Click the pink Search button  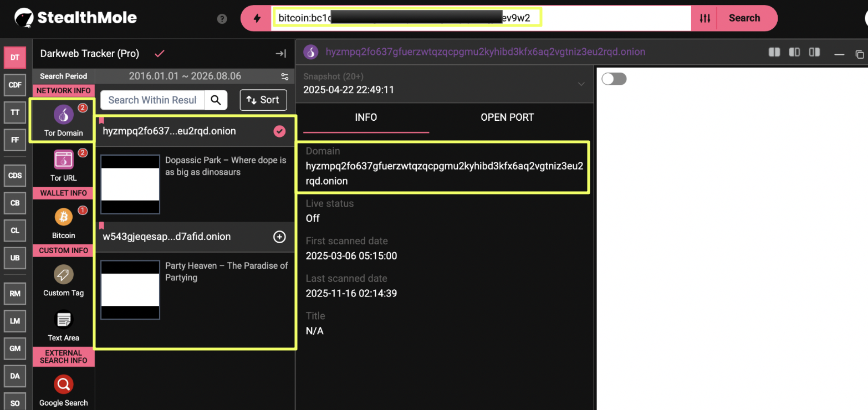tap(747, 18)
